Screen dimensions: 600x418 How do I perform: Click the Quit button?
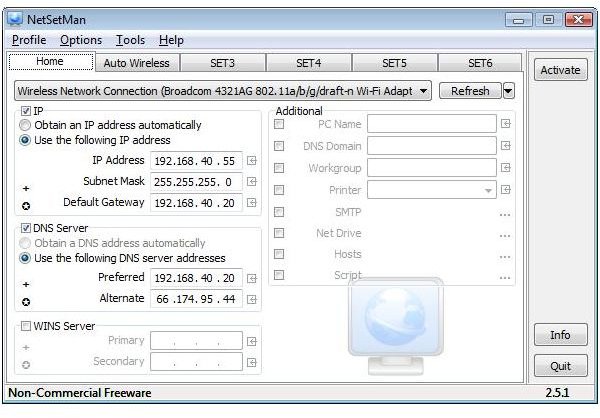[x=561, y=366]
